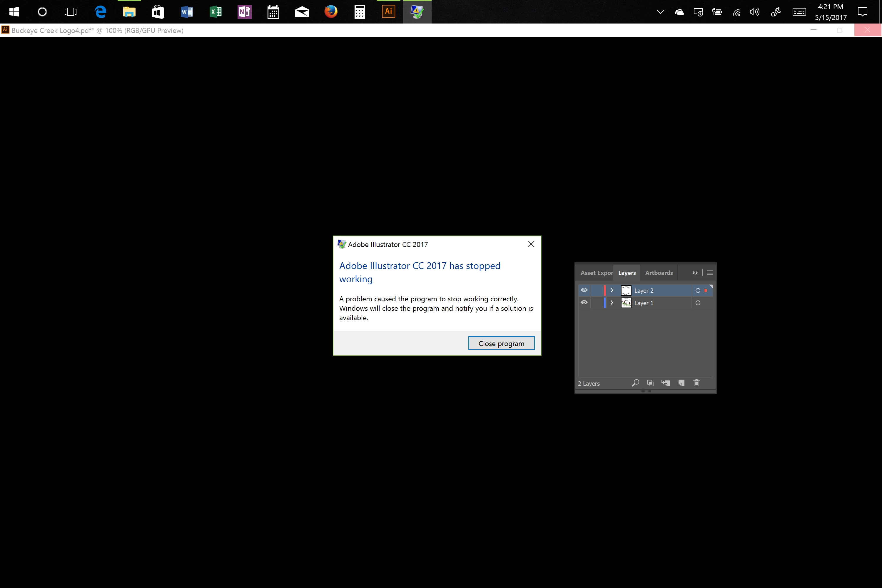Click the Locate Object magnifier icon
The width and height of the screenshot is (882, 588).
[x=635, y=383]
